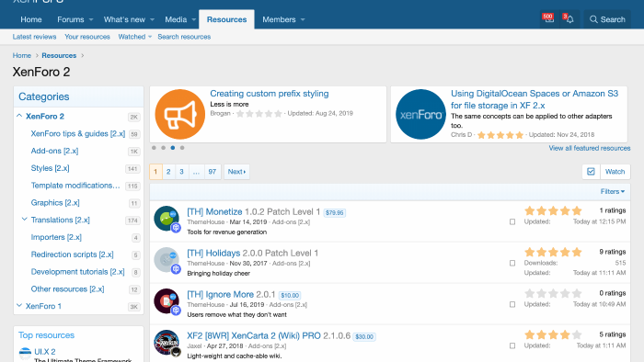The image size is (644, 362).
Task: Open the Members dropdown arrow
Action: click(303, 19)
